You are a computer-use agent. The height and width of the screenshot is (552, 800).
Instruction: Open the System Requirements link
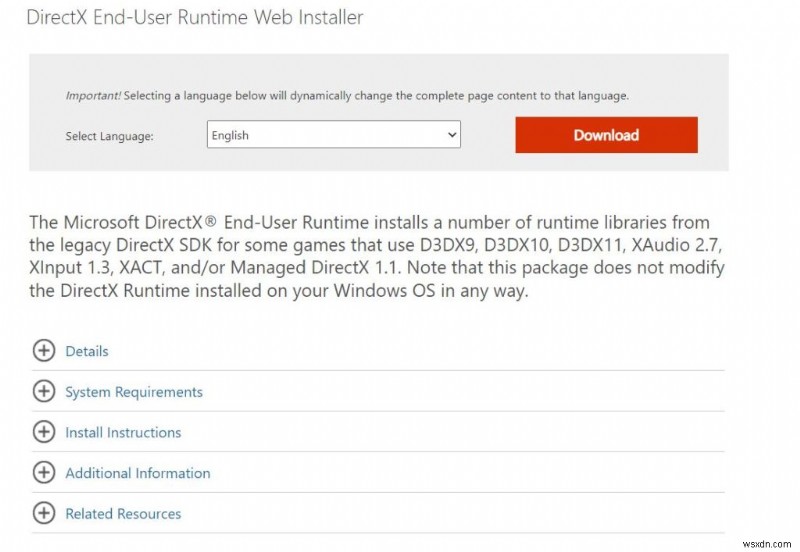click(x=134, y=392)
